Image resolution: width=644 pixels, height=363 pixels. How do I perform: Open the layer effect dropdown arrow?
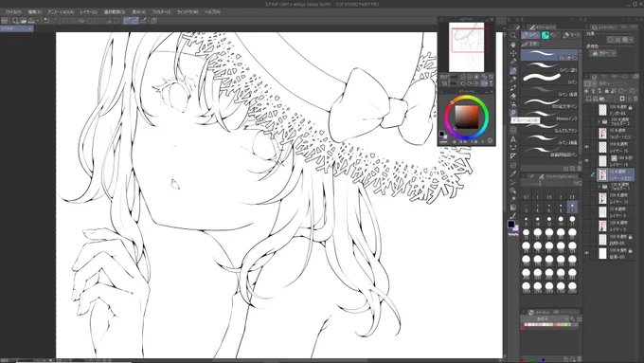coord(631,40)
